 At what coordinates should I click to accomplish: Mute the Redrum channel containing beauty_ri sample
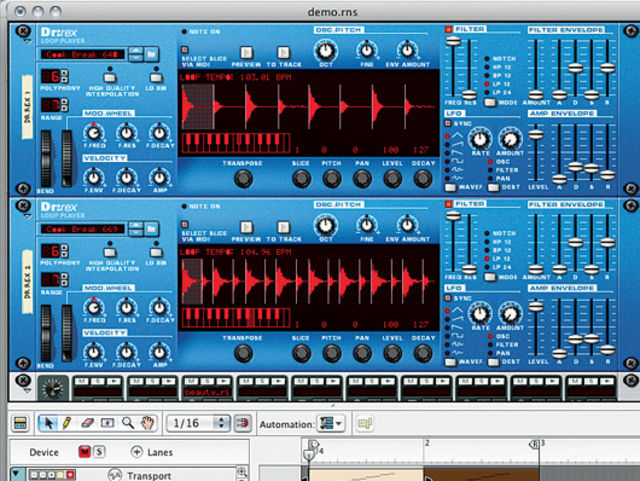191,381
